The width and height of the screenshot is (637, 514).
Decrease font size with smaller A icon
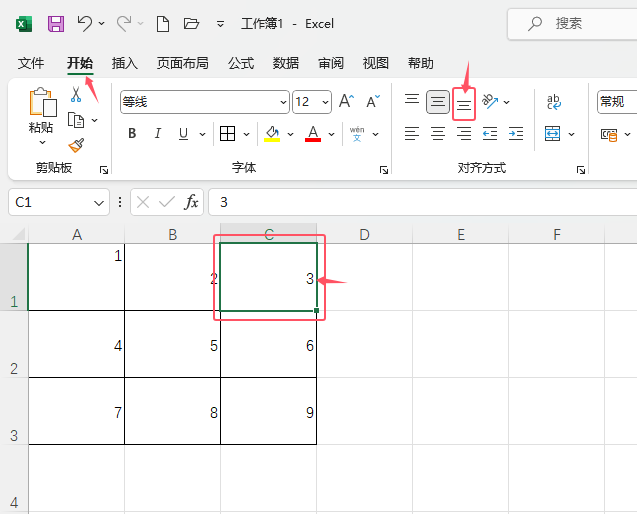point(373,101)
